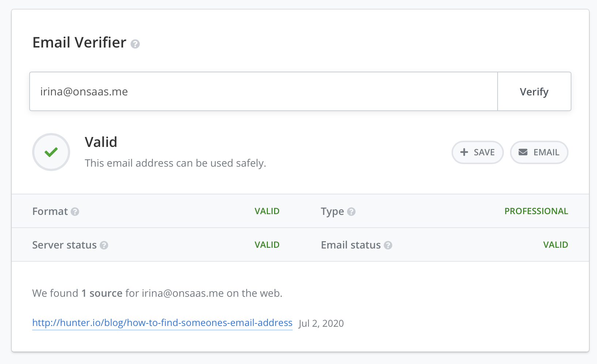Open the Email Verifier help tooltip icon
Viewport: 597px width, 364px height.
(x=136, y=45)
